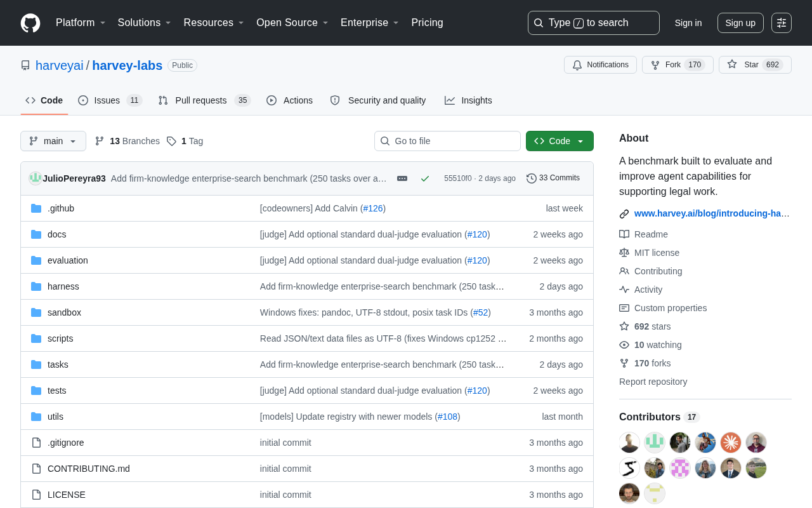Open the Actions tab
The height and width of the screenshot is (508, 812).
[289, 100]
